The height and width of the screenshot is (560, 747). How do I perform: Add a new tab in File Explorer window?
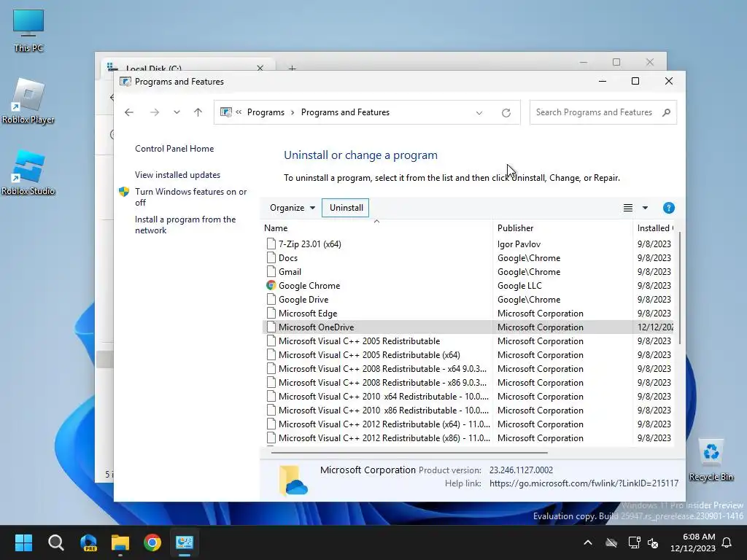coord(292,68)
